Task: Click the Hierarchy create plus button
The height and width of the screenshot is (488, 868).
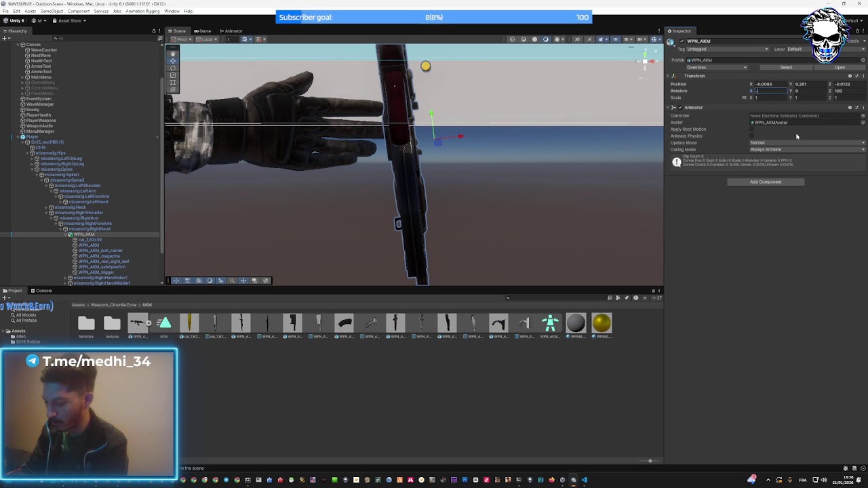Action: (5, 38)
